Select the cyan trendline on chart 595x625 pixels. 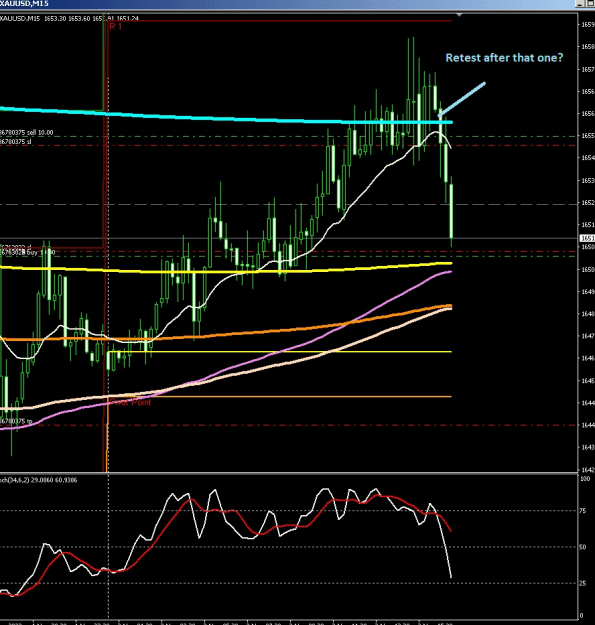point(226,116)
